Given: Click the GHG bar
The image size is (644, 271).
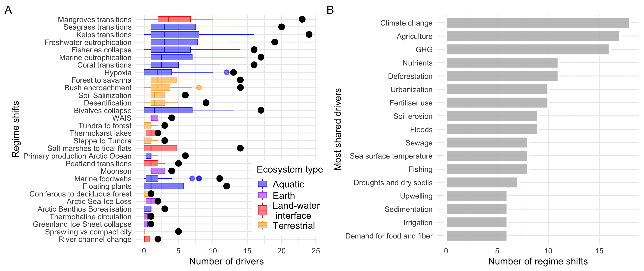Looking at the screenshot, I should [527, 49].
